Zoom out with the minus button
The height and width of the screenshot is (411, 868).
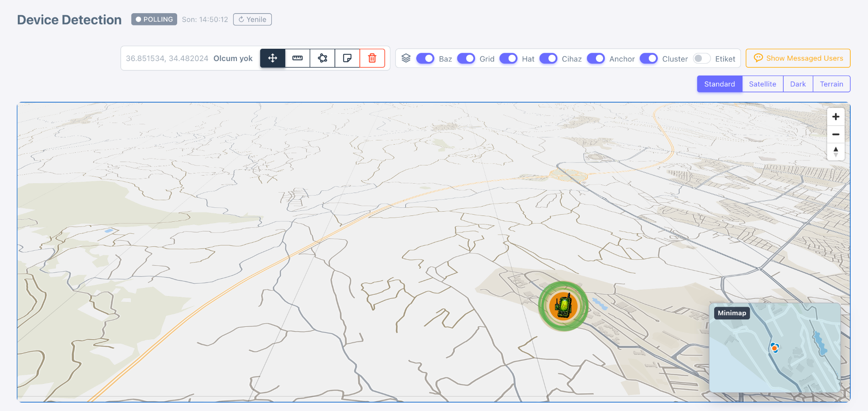836,134
